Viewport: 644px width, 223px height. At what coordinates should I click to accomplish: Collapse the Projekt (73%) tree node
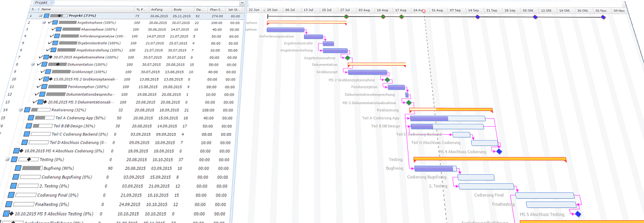click(41, 16)
